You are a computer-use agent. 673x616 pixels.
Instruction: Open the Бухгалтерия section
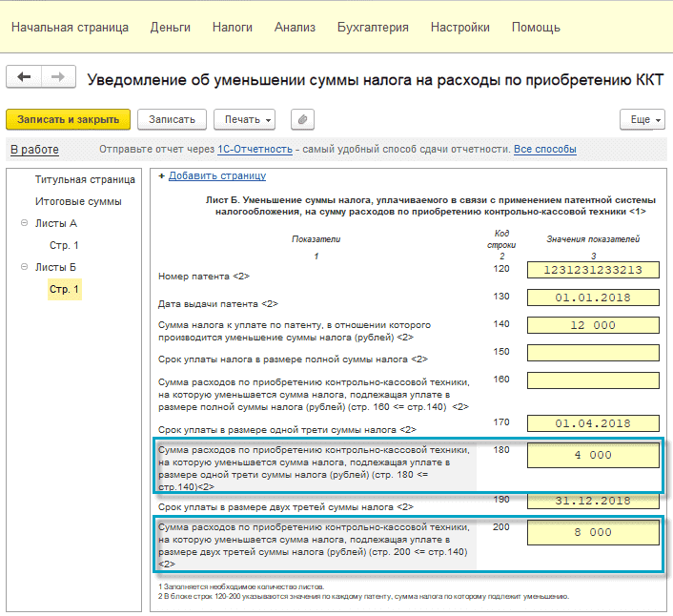[x=373, y=28]
